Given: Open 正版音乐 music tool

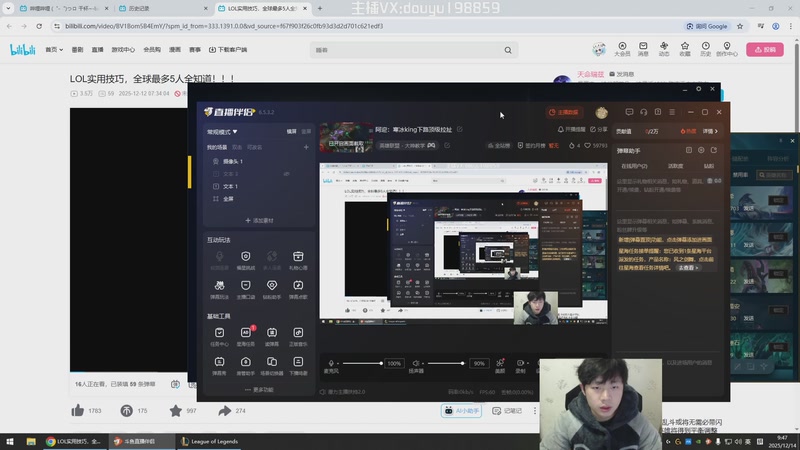Looking at the screenshot, I should tap(298, 336).
